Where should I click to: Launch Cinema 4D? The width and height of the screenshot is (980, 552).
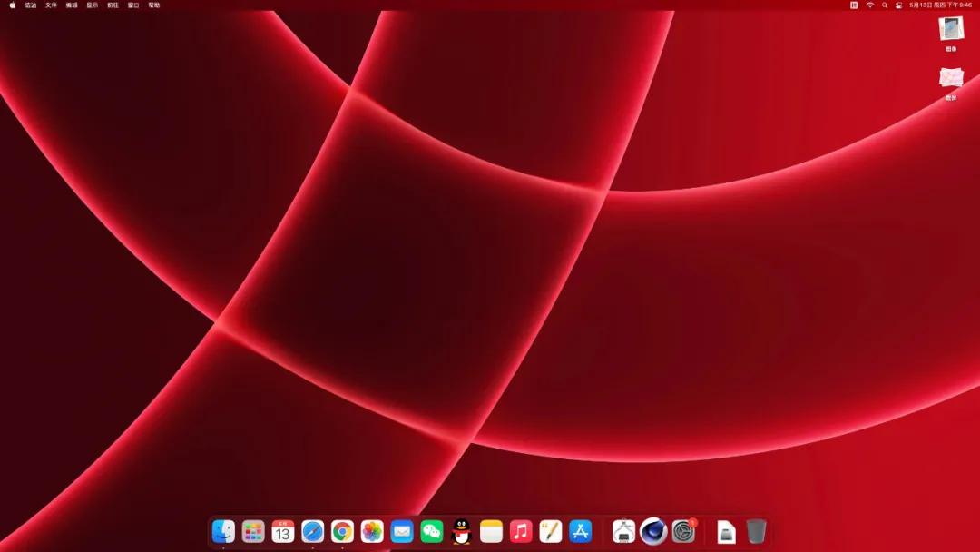pyautogui.click(x=652, y=532)
